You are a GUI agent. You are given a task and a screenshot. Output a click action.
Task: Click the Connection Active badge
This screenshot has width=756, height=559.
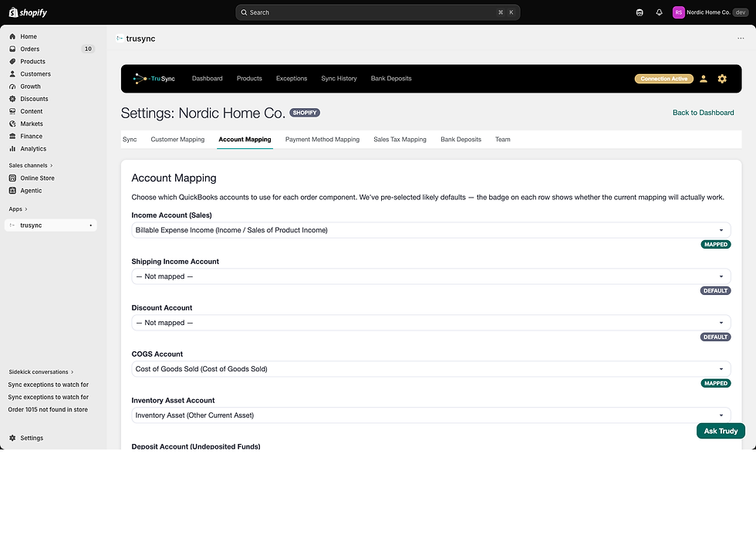coord(664,79)
